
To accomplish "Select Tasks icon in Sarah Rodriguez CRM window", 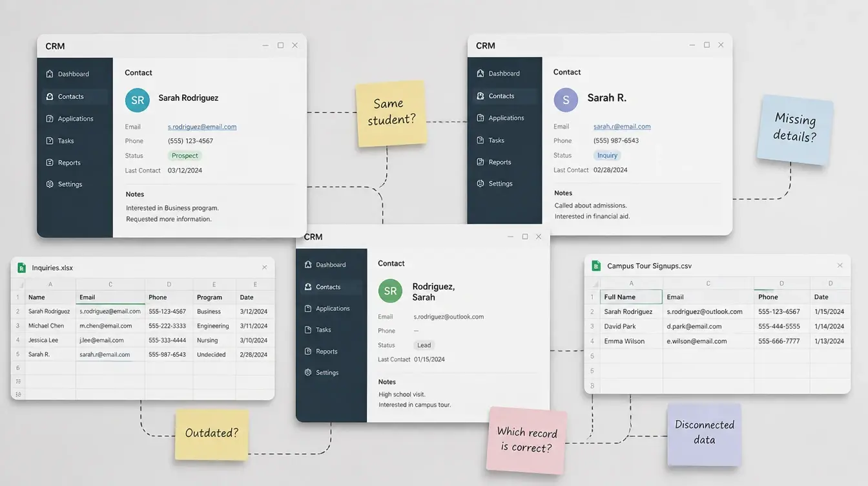I will click(x=50, y=141).
